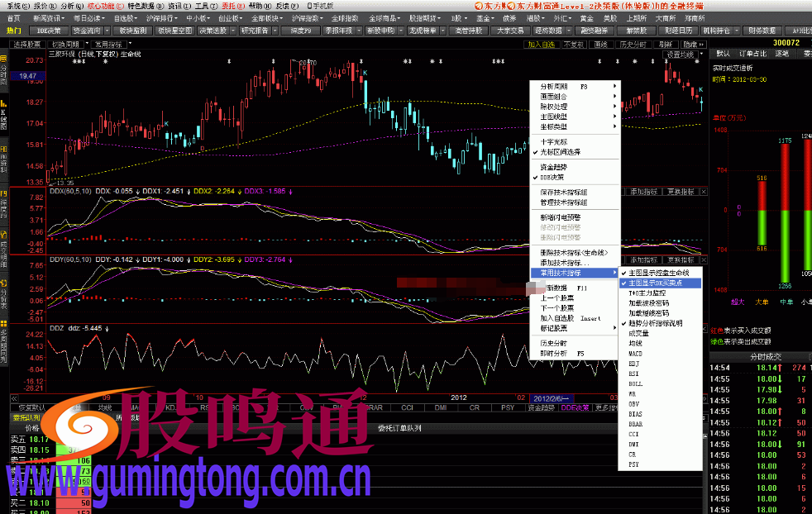The height and width of the screenshot is (514, 812).
Task: Toggle the 不复权 button above chart
Action: [x=573, y=45]
